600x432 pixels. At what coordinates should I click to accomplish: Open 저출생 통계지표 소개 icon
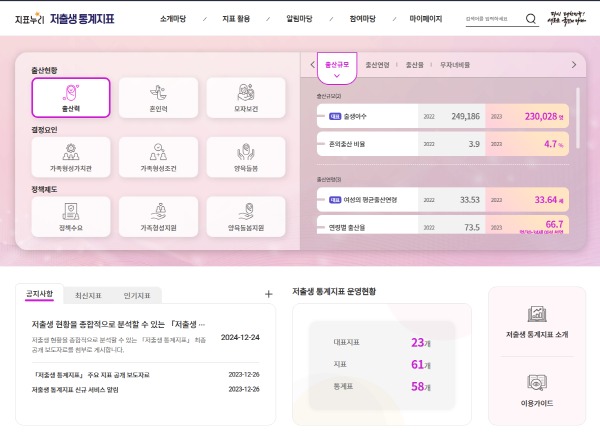(x=537, y=322)
